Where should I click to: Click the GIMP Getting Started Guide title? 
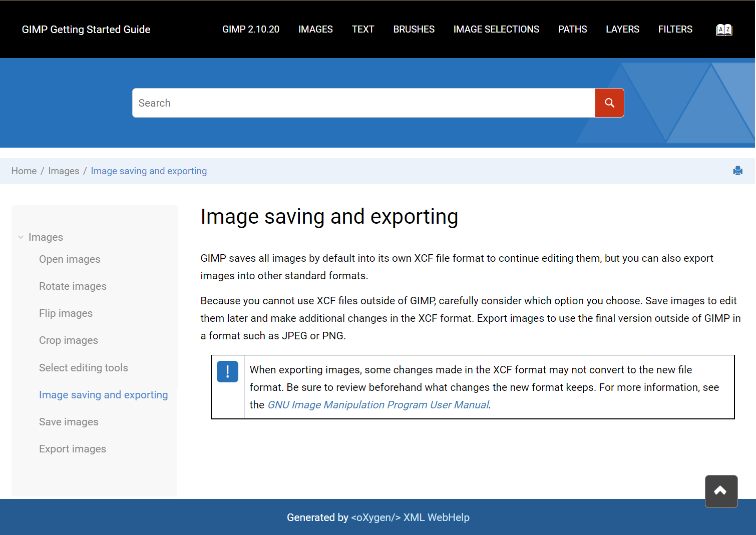coord(86,30)
